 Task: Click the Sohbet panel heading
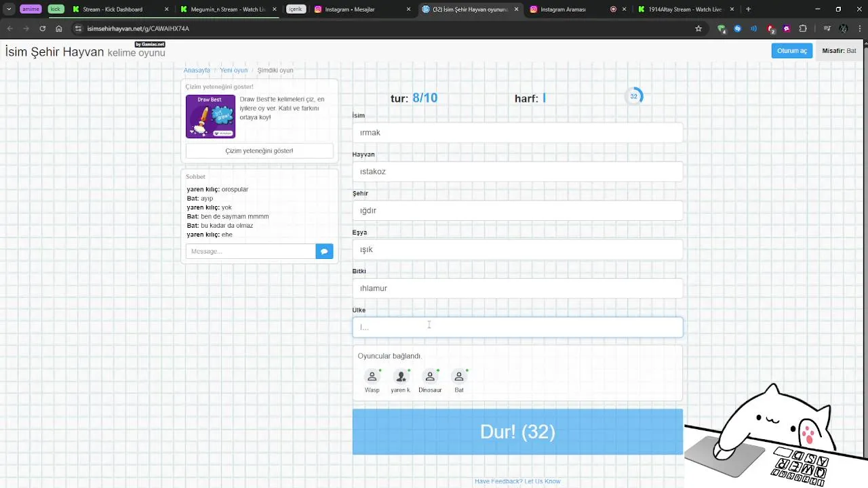[x=195, y=177]
